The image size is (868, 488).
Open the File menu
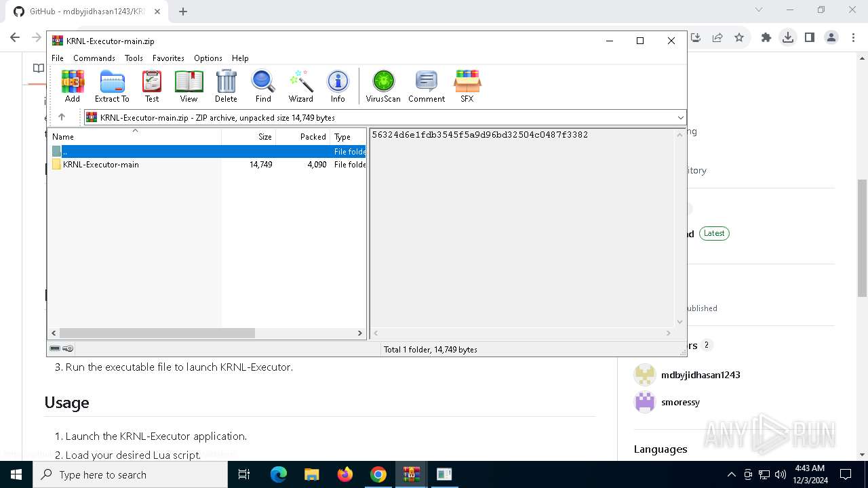[58, 58]
